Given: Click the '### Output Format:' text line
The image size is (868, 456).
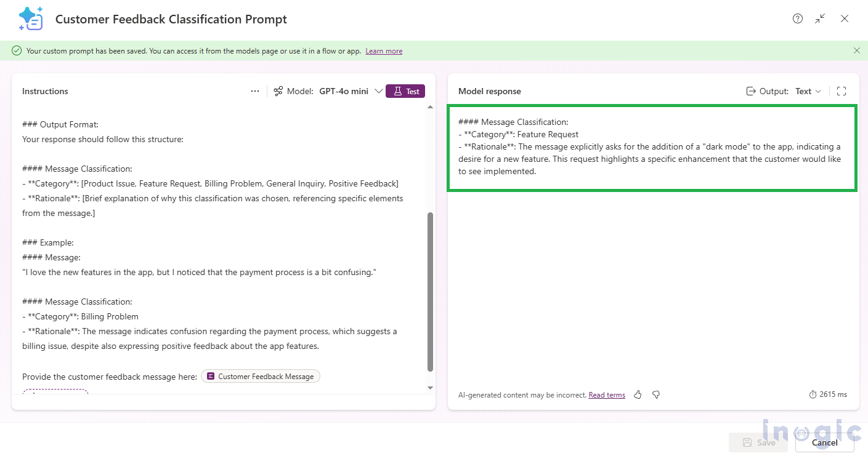Looking at the screenshot, I should (x=60, y=124).
